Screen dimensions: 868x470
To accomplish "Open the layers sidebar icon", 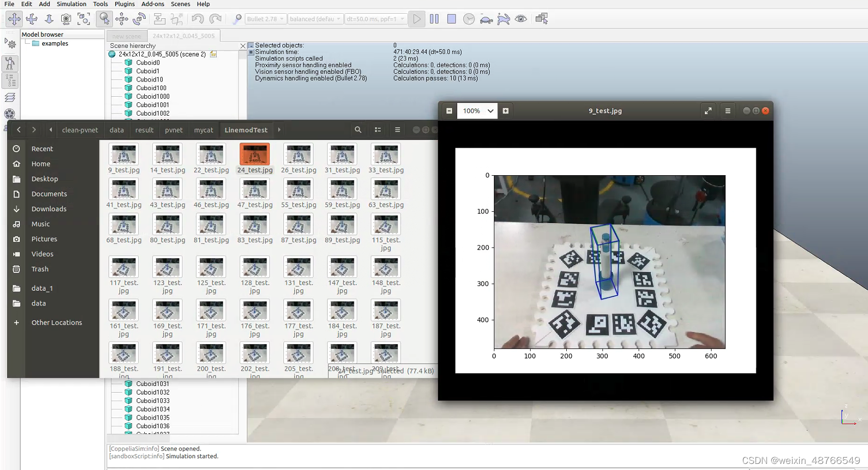I will coord(10,97).
